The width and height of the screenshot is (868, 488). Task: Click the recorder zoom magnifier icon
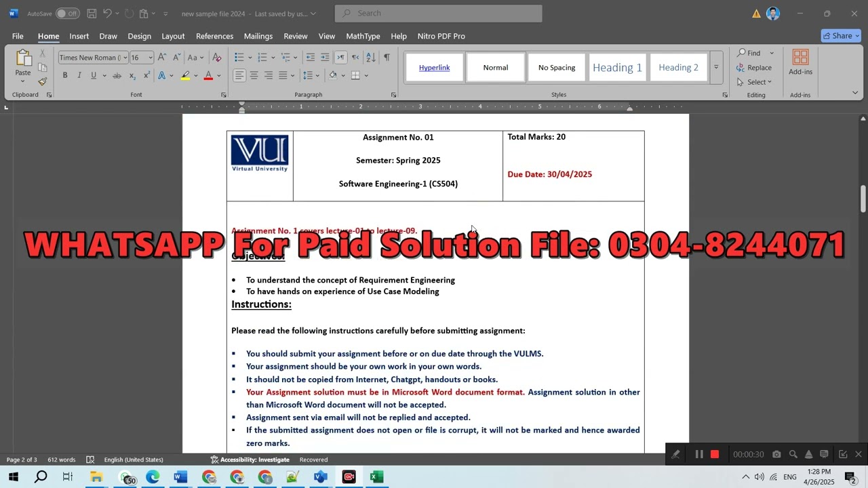(x=793, y=454)
